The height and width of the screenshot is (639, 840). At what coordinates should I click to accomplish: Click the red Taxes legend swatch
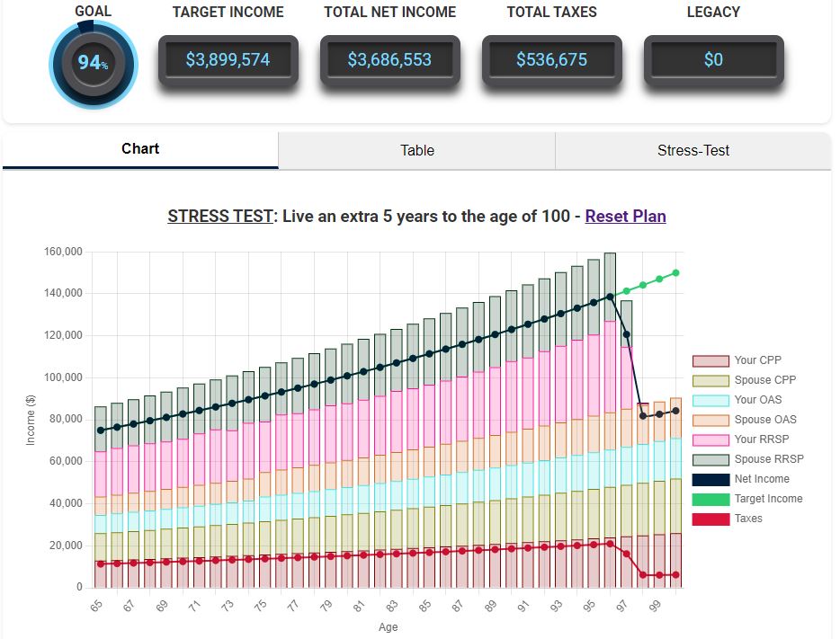tap(710, 519)
